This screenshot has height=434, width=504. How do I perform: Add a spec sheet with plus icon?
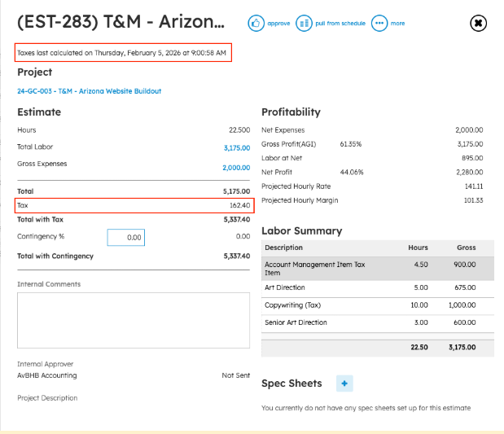344,384
